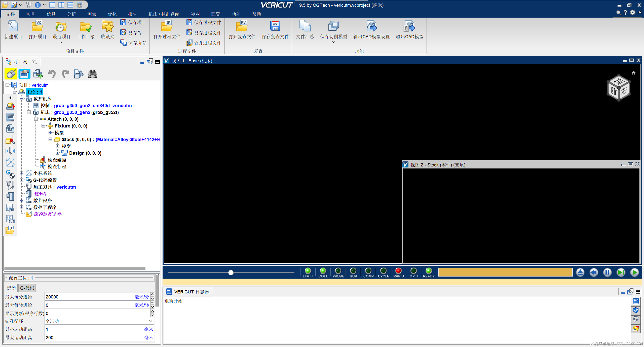Open the 打开项目 open project icon

37,26
